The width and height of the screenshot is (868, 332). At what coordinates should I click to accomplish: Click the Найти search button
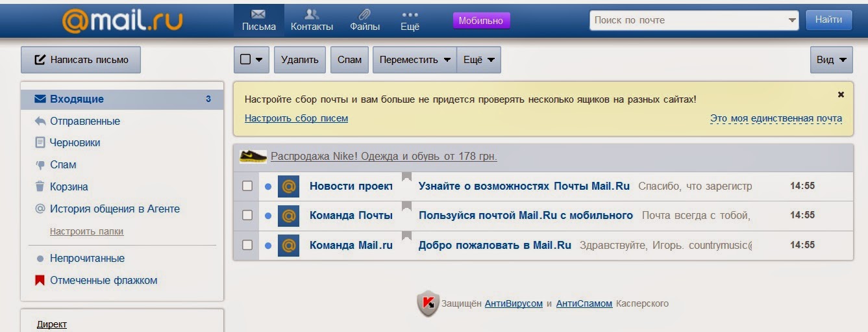click(828, 19)
